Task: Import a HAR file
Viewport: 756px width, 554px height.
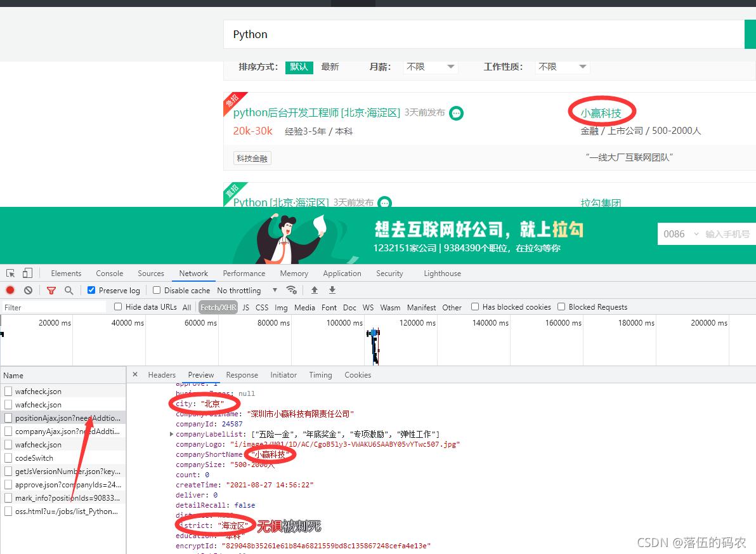Action: tap(314, 290)
